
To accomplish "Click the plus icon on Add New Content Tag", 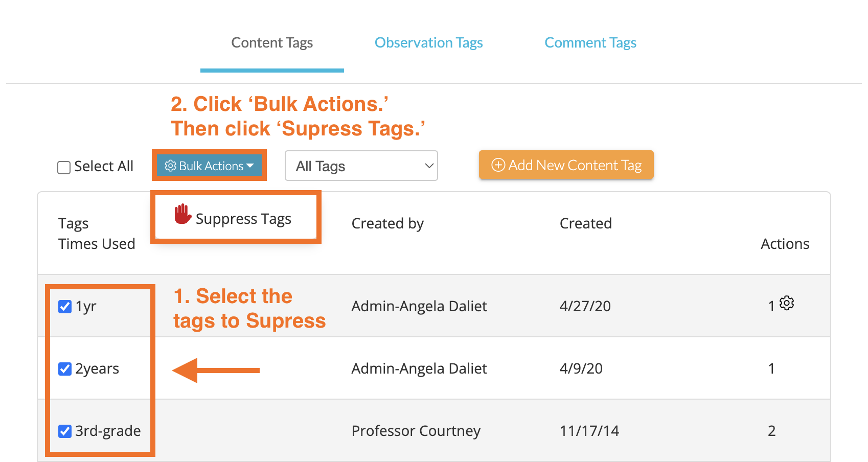I will pos(498,165).
